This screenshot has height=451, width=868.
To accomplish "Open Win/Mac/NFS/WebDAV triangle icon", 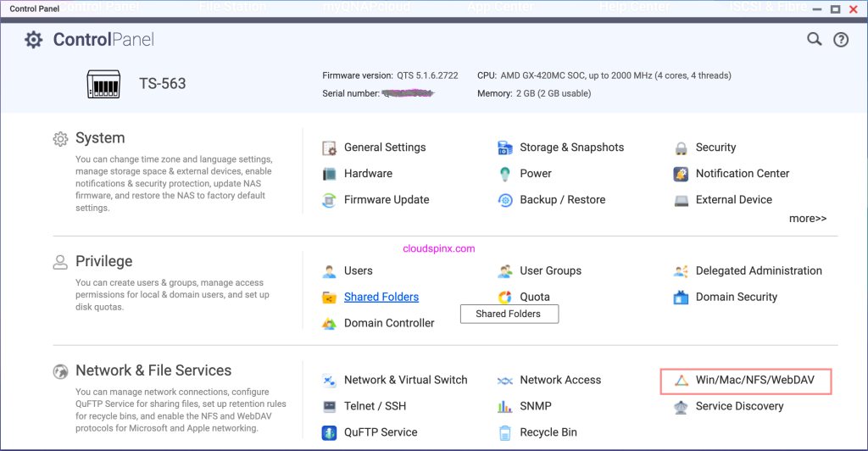I will (x=682, y=380).
